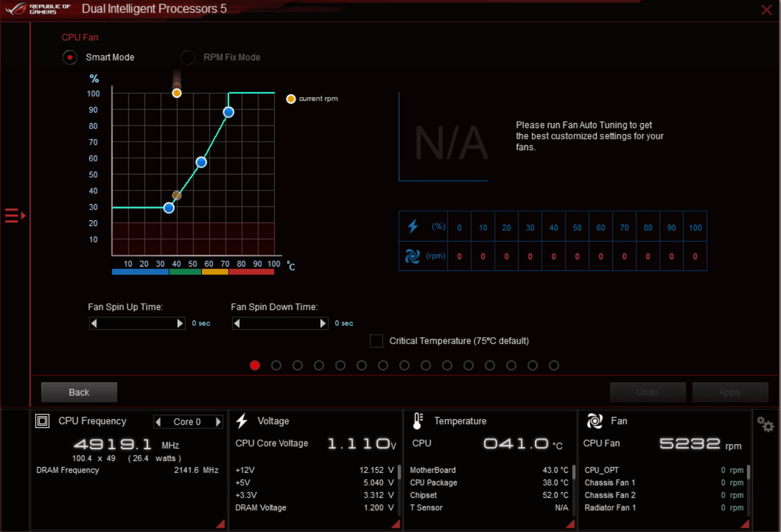Click the DRAM Voltage row
781x532 pixels.
[x=314, y=508]
